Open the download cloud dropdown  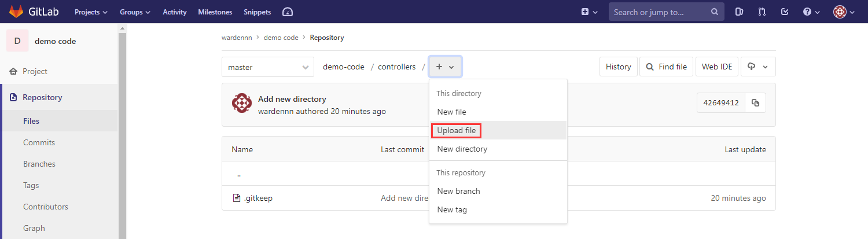[x=758, y=67]
